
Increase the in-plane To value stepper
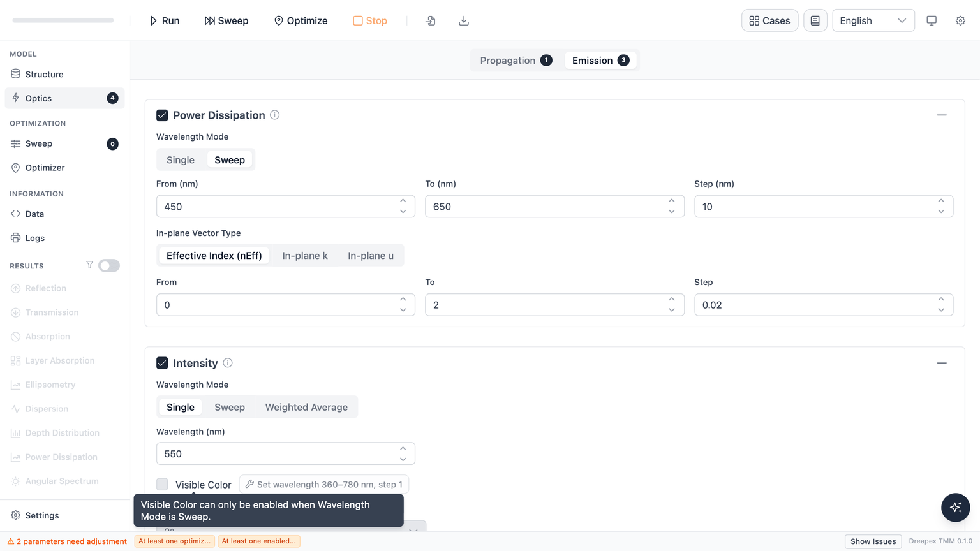(672, 299)
